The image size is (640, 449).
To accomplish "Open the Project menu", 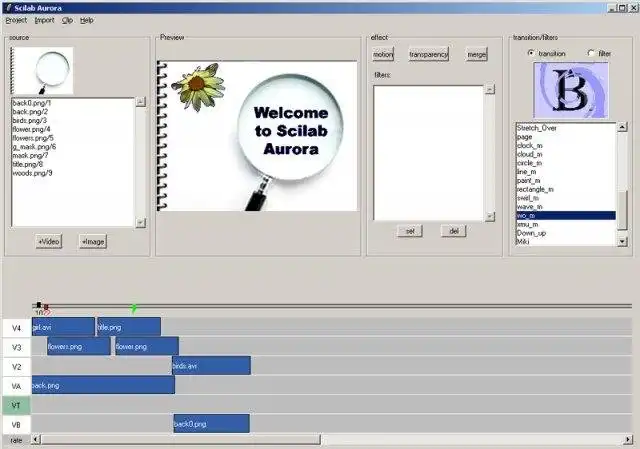I will [x=16, y=20].
